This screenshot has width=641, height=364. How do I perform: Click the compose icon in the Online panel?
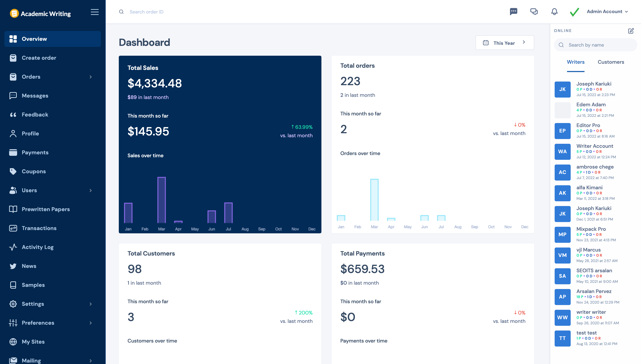pos(631,31)
